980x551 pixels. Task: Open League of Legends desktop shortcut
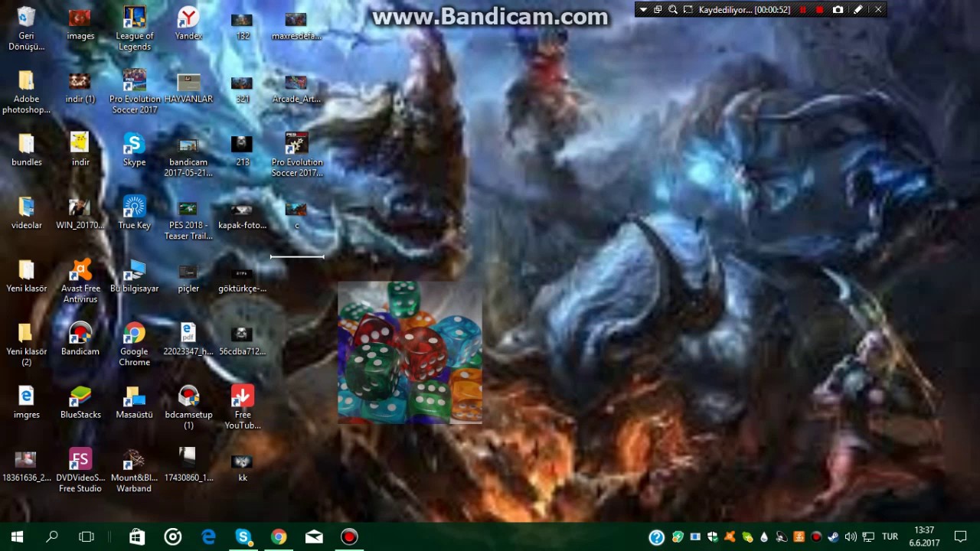(134, 29)
